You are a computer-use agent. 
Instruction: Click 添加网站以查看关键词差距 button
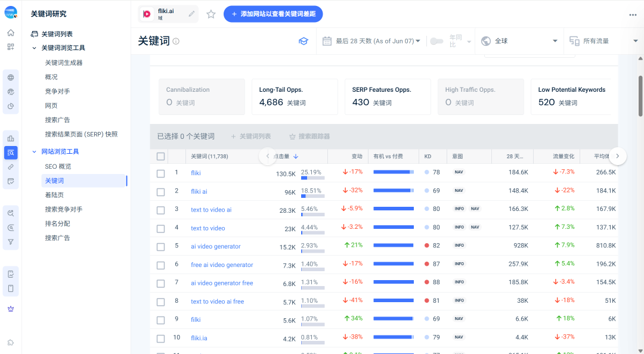point(273,14)
